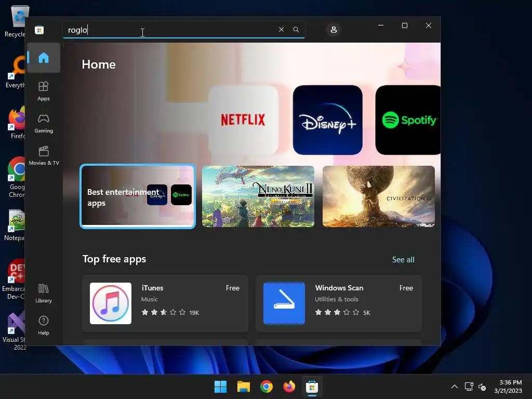This screenshot has height=399, width=532.
Task: Show hidden tray icons chevron
Action: click(455, 387)
